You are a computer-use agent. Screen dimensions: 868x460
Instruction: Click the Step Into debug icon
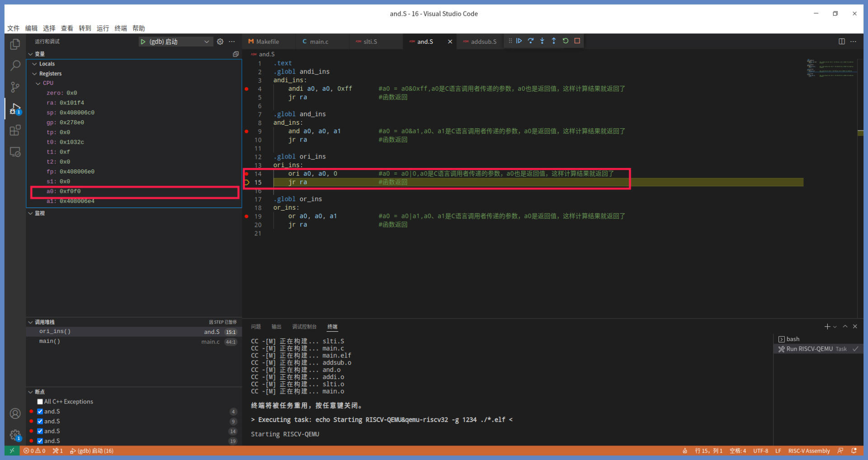coord(542,41)
